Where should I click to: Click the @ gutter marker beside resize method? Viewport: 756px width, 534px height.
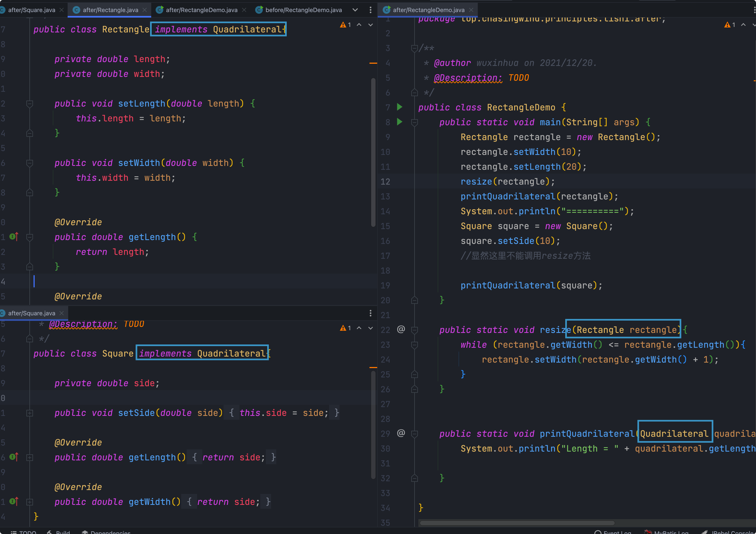point(401,329)
